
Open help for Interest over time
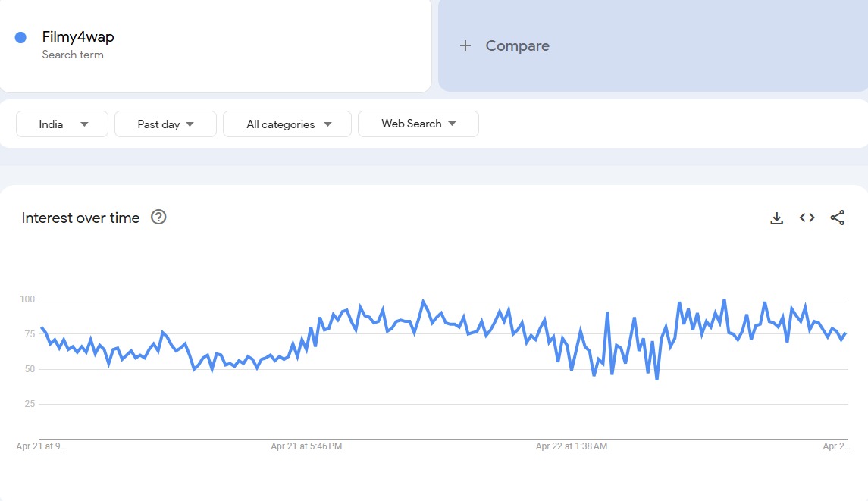(x=158, y=217)
